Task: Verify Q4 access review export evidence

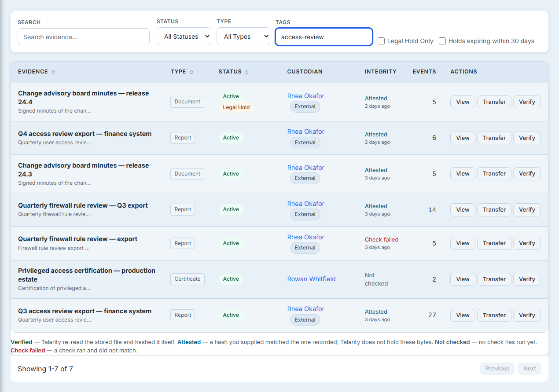Action: 527,138
